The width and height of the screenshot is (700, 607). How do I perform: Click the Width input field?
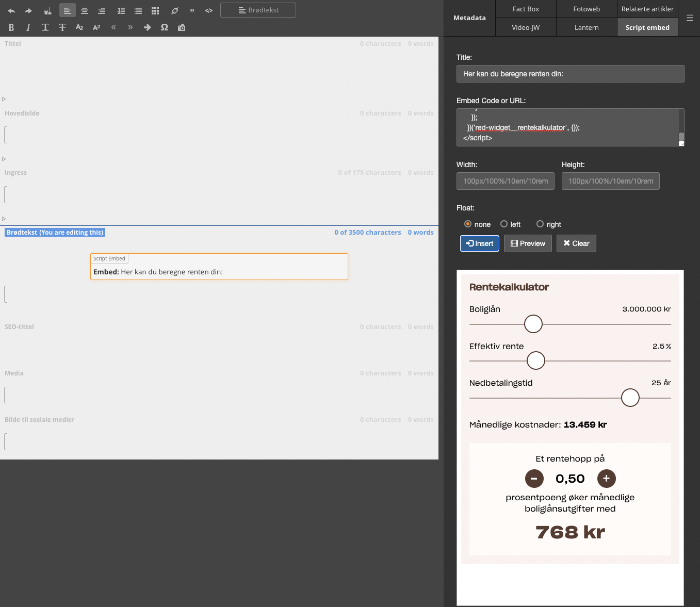506,181
